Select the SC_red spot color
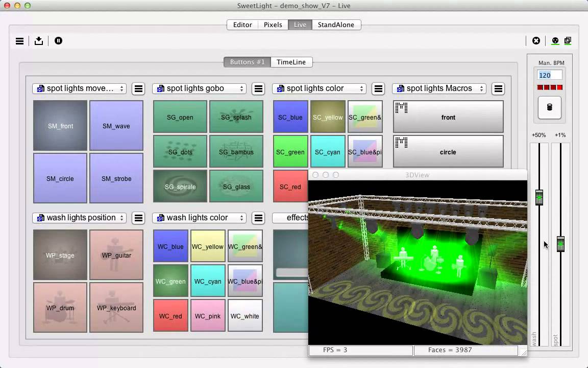Image resolution: width=588 pixels, height=368 pixels. 290,186
